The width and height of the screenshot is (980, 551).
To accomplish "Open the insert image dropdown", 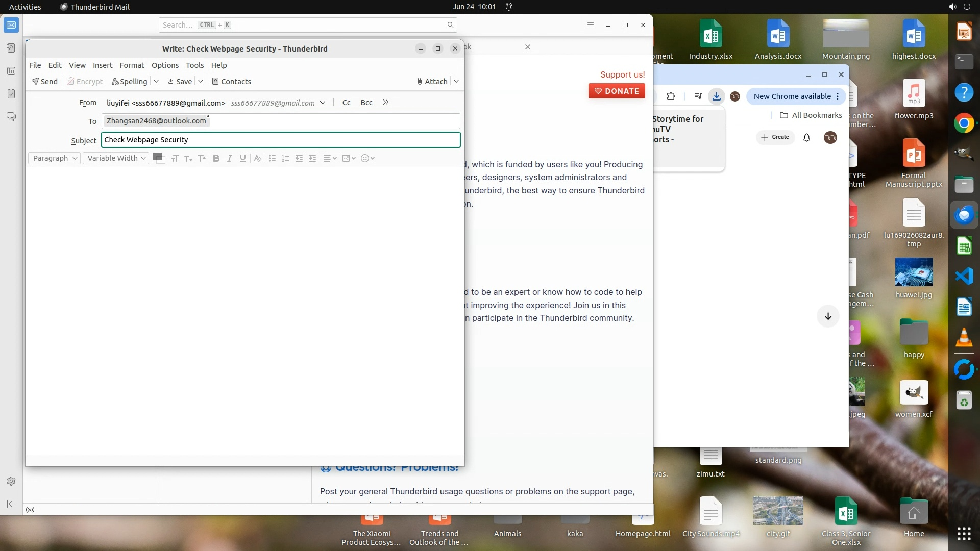I will [349, 158].
